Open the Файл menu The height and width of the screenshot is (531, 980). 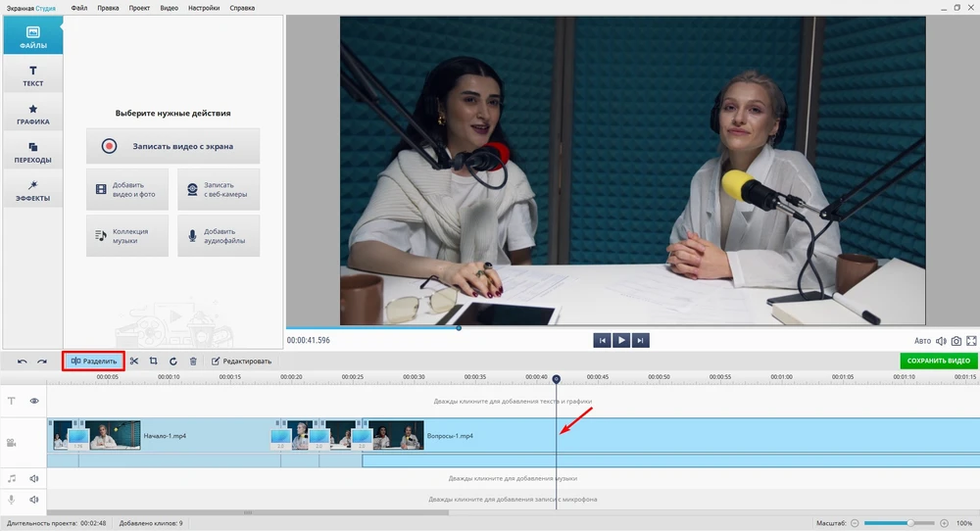tap(79, 8)
